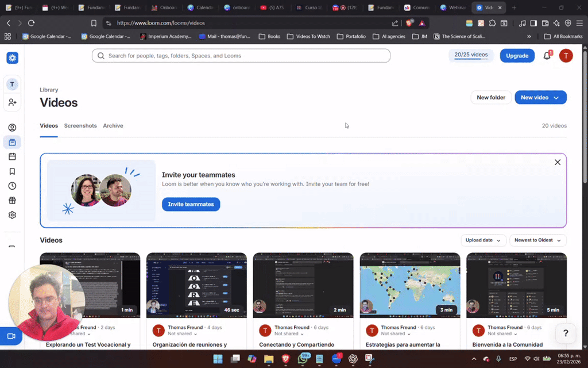588x368 pixels.
Task: Expand Not shared dropdown under Organización video
Action: [182, 334]
